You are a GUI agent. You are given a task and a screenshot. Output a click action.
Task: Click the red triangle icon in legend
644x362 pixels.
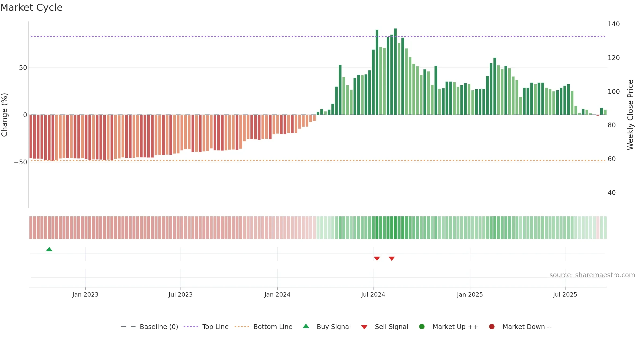(x=364, y=327)
